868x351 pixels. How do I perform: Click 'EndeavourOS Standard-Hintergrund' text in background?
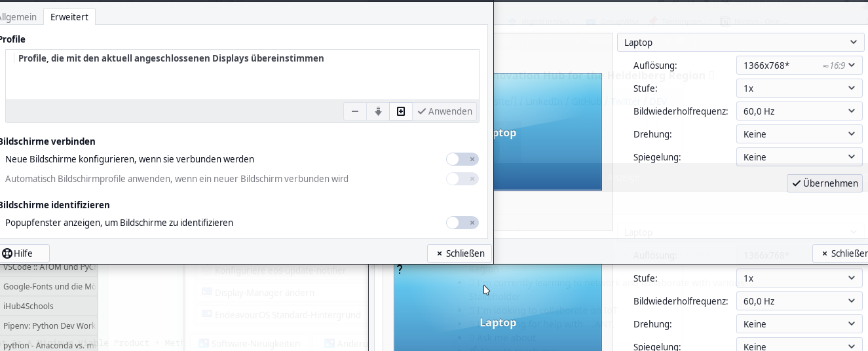(x=288, y=314)
